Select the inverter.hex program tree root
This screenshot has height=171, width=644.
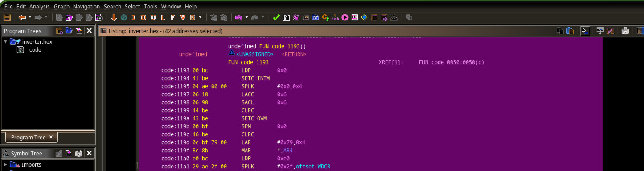click(x=37, y=41)
